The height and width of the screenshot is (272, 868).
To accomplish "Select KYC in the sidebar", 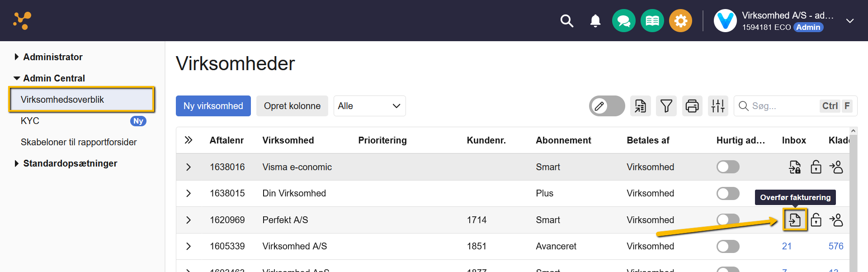I will 30,121.
